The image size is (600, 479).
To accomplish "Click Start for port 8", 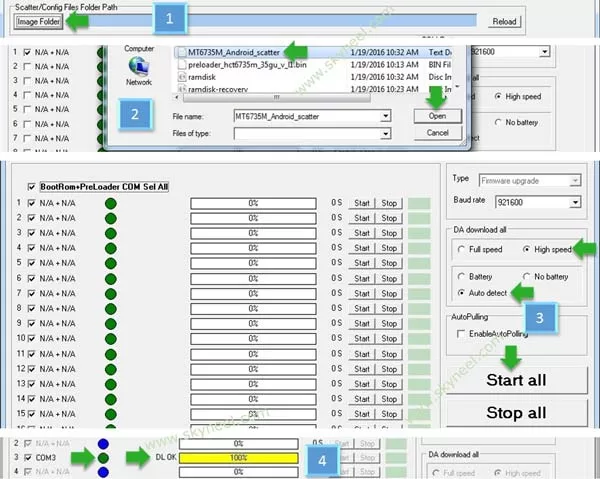I will (x=362, y=309).
